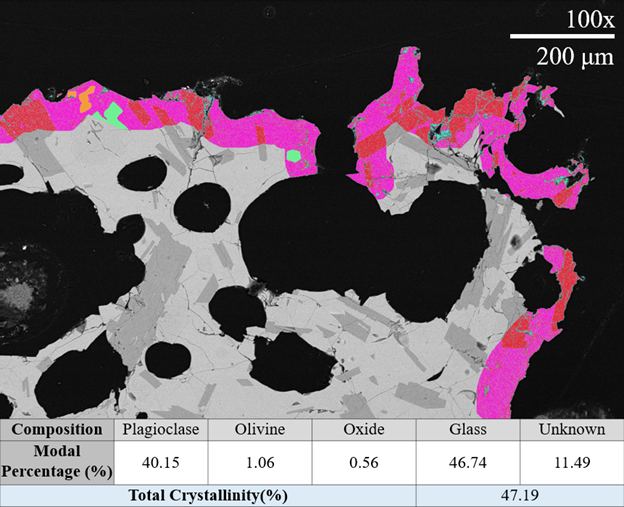Image resolution: width=624 pixels, height=507 pixels.
Task: Click the oxide value 0.56
Action: (x=364, y=462)
